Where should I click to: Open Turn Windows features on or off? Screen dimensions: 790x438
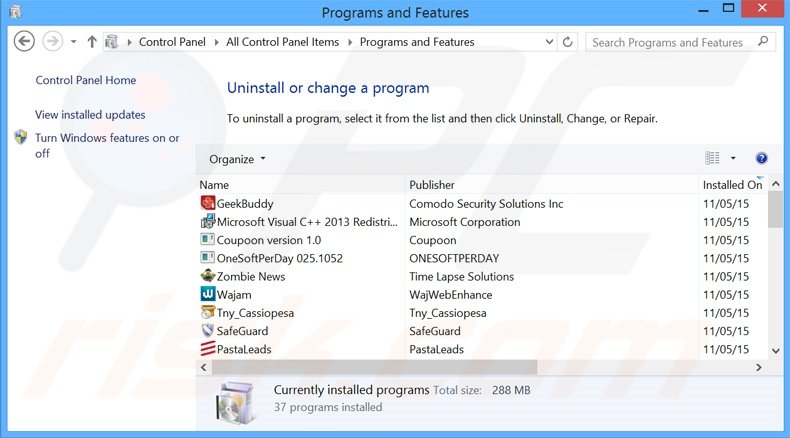pos(107,145)
